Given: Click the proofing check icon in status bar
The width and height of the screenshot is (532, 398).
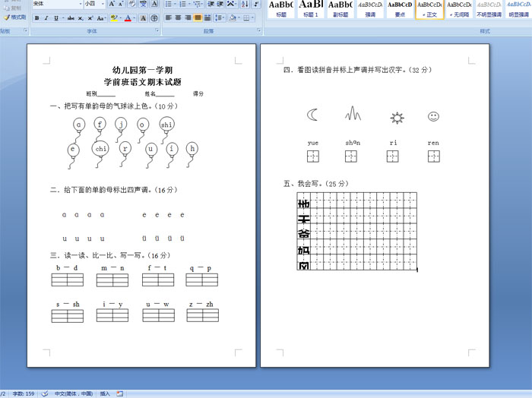Looking at the screenshot, I should pyautogui.click(x=44, y=393).
